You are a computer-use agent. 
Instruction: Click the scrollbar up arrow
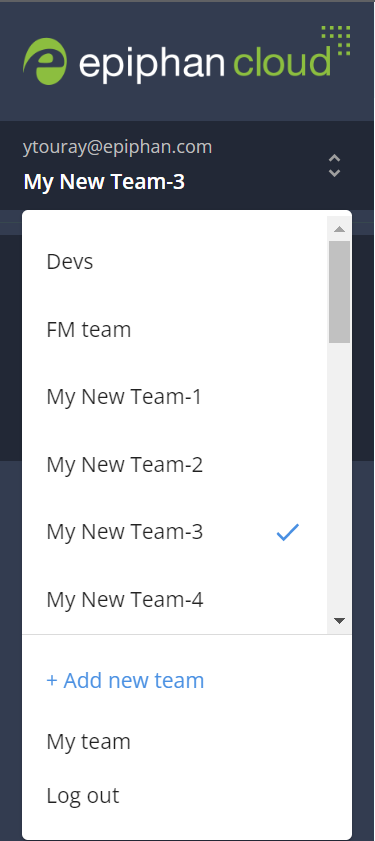(339, 229)
